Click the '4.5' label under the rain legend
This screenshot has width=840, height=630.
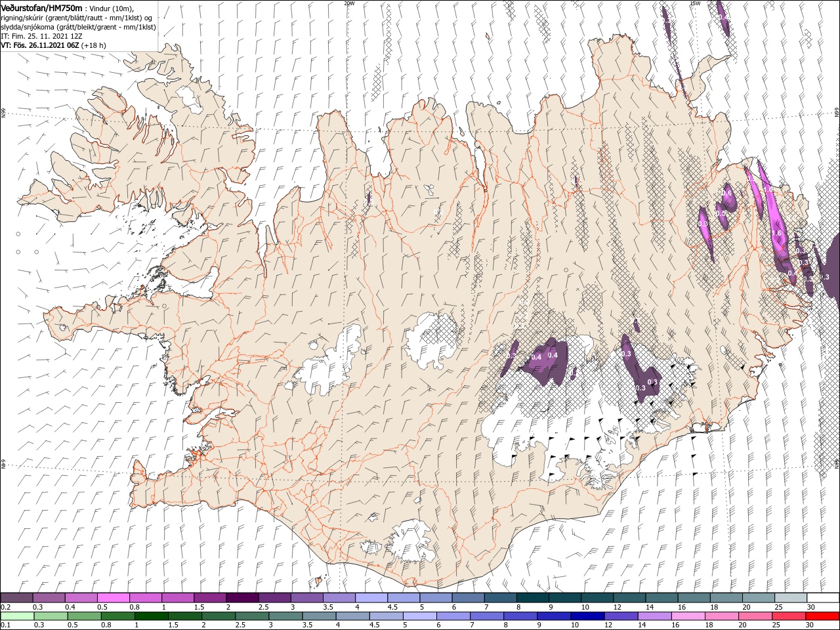pos(373,625)
